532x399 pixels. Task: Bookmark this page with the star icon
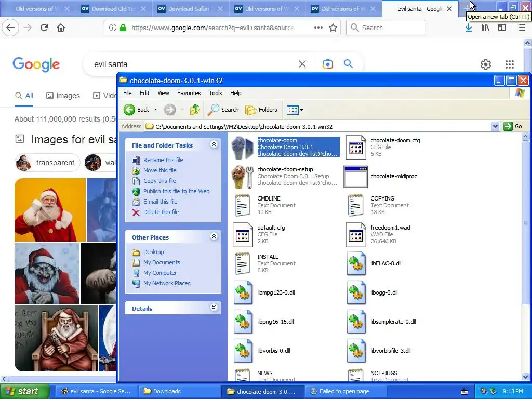[333, 28]
